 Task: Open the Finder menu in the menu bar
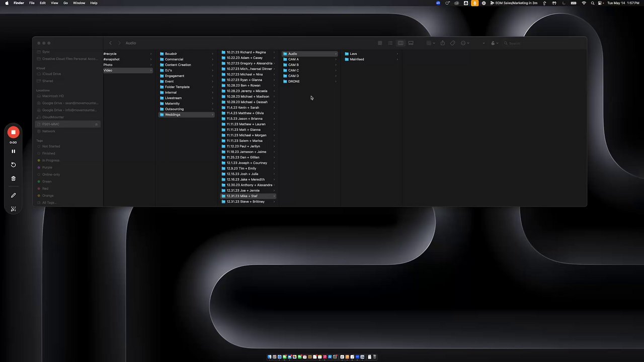[19, 3]
